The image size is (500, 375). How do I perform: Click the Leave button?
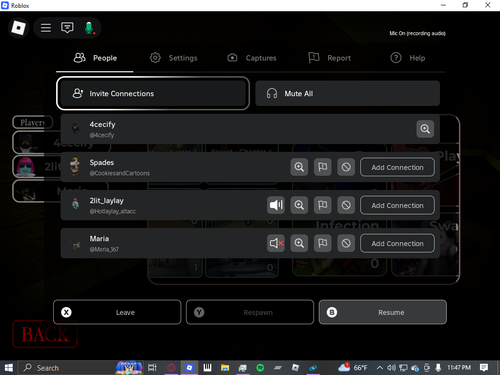tap(117, 312)
